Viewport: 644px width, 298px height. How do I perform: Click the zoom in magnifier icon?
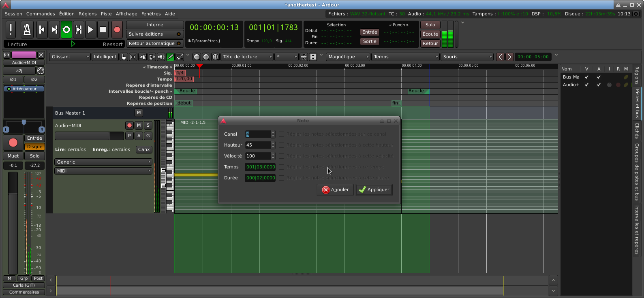click(206, 57)
